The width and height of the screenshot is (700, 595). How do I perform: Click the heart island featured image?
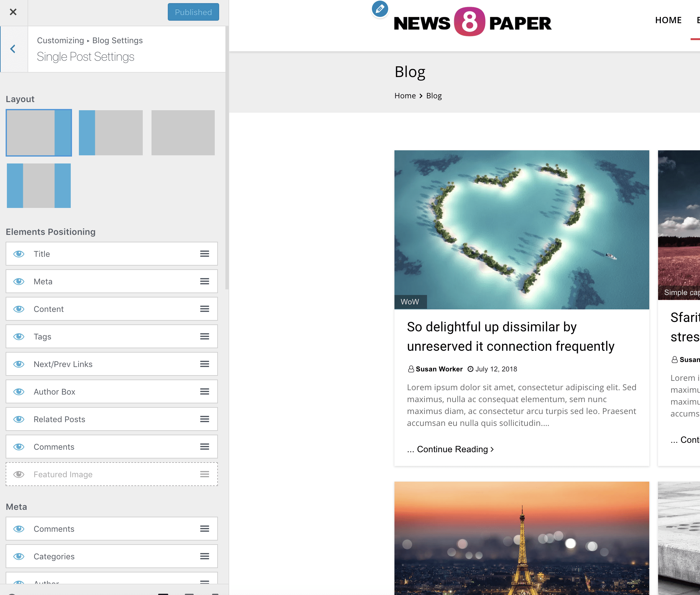coord(522,229)
